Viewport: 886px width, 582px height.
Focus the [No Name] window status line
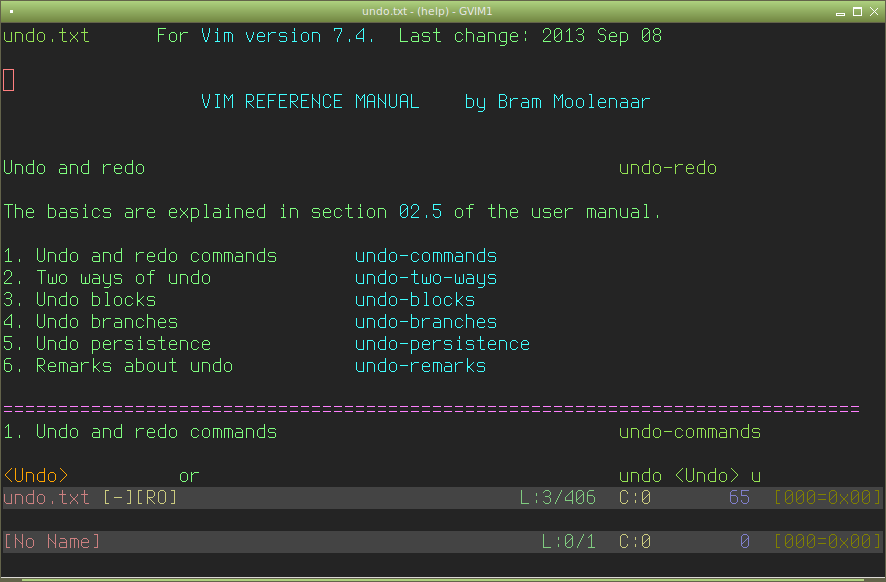300,542
